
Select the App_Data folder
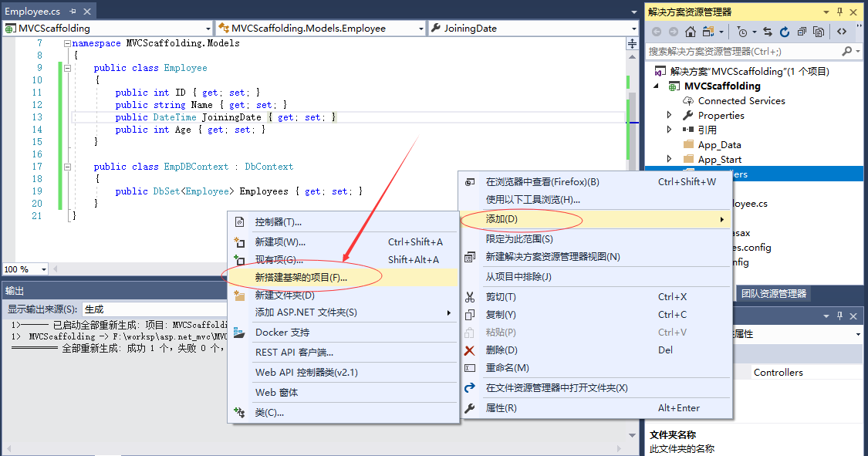(x=719, y=145)
